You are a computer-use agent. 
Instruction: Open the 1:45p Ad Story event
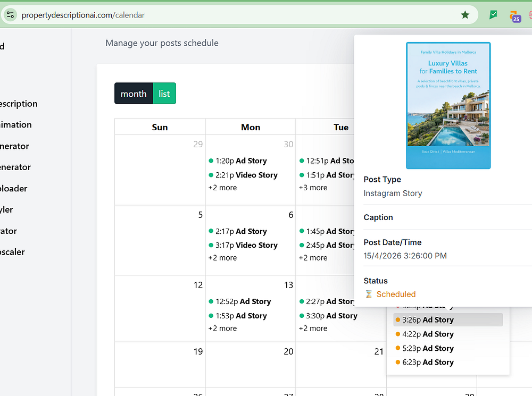[327, 231]
